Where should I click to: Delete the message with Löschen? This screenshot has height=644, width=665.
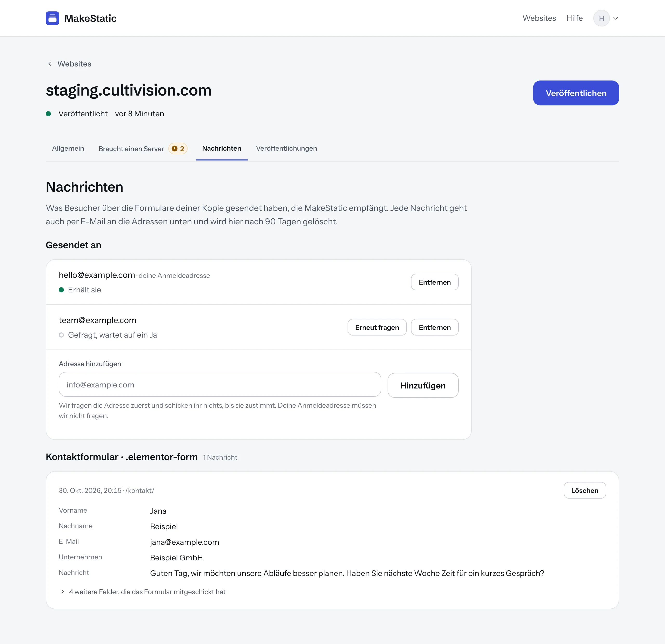pos(584,490)
